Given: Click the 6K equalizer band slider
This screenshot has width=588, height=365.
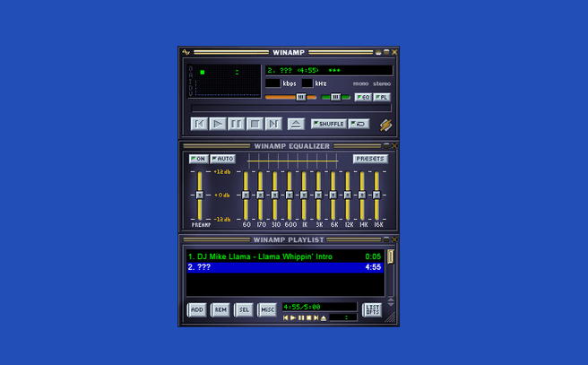Looking at the screenshot, I should [333, 196].
